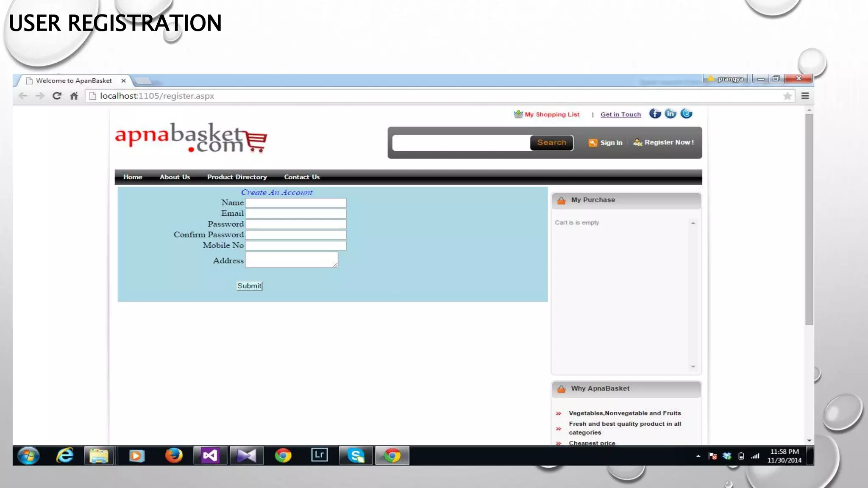Open Lightroom from taskbar
This screenshot has width=868, height=488.
[319, 455]
